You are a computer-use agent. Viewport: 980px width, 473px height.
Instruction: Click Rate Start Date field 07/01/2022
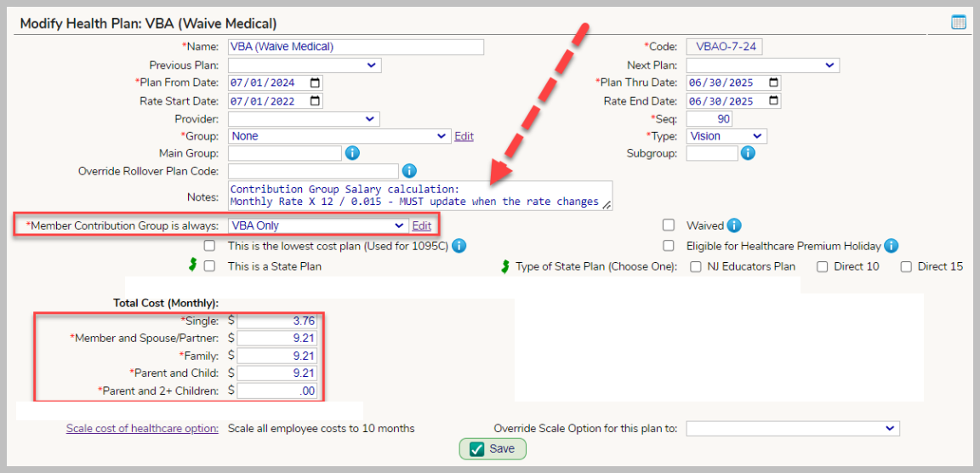pos(276,100)
